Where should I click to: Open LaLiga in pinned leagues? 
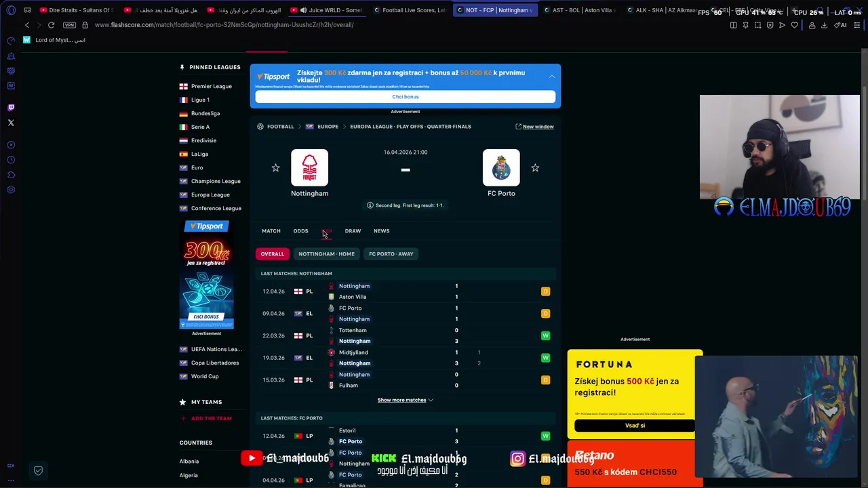[x=199, y=154]
